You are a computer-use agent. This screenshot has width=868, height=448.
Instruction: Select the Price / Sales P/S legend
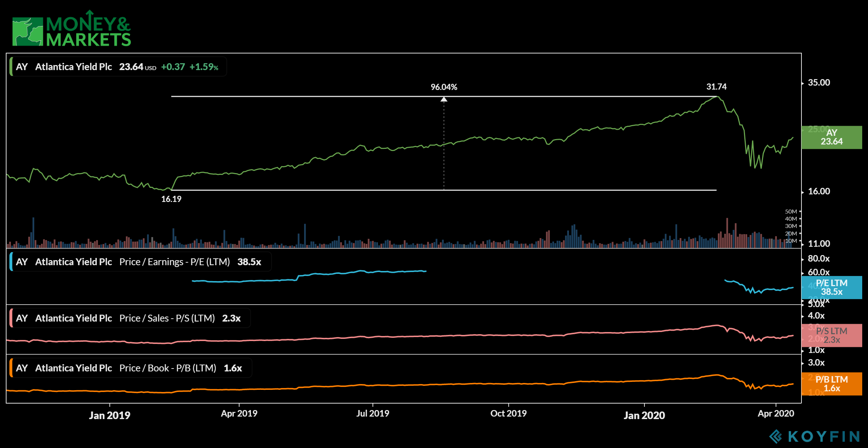(130, 318)
